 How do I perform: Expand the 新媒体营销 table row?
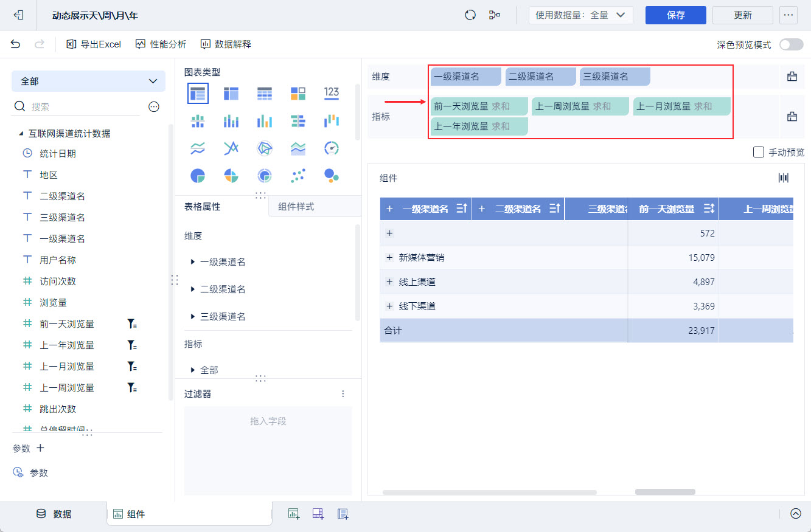[389, 257]
